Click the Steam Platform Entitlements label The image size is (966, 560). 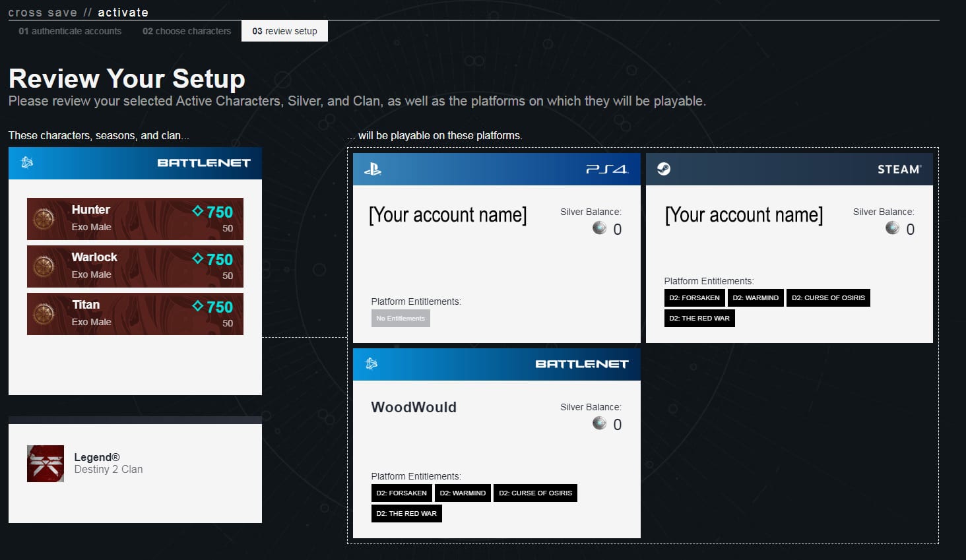[x=709, y=281]
